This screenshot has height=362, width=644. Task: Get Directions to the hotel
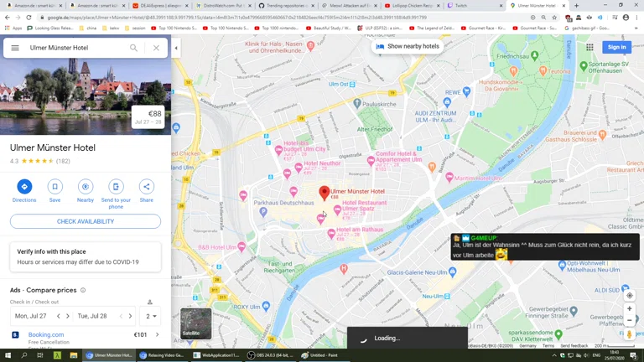pyautogui.click(x=24, y=187)
